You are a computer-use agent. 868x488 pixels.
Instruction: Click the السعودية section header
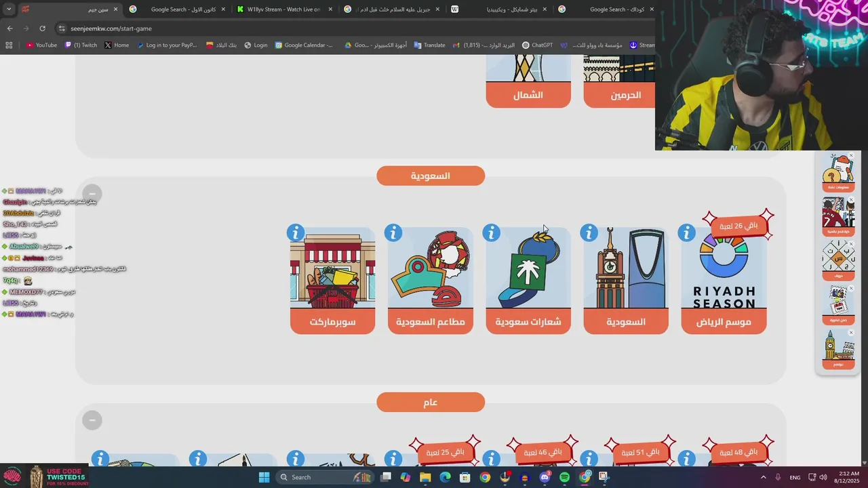[431, 176]
